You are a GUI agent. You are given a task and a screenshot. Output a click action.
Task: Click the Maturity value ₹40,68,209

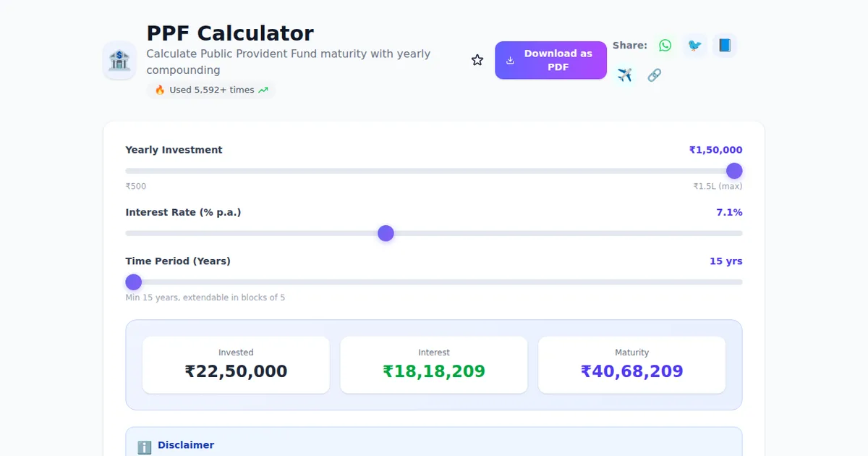tap(631, 371)
